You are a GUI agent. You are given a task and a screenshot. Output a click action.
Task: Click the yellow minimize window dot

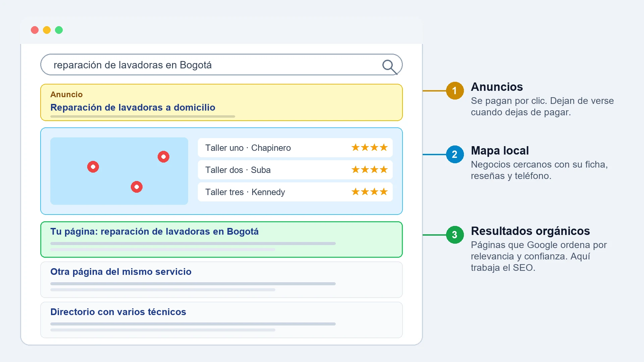pyautogui.click(x=47, y=30)
